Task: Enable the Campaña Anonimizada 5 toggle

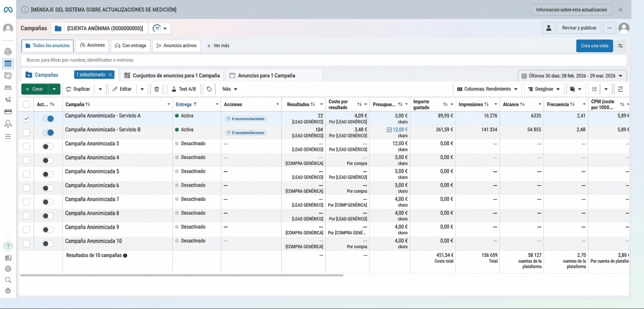Action: [48, 175]
